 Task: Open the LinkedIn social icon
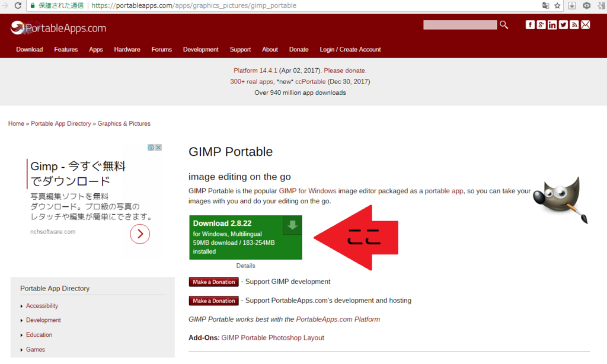(552, 25)
